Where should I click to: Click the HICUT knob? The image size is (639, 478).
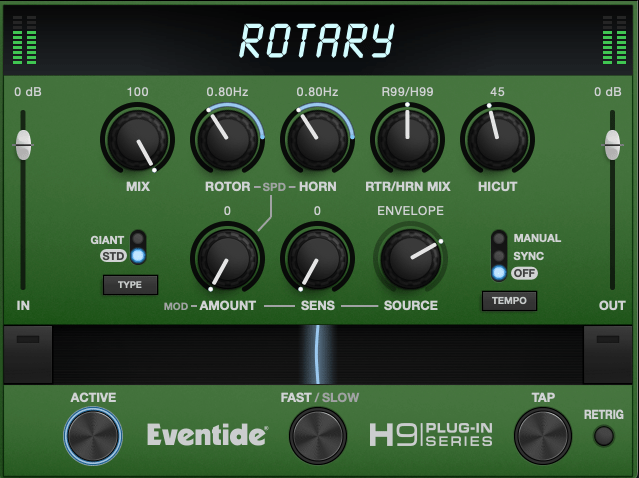click(497, 141)
